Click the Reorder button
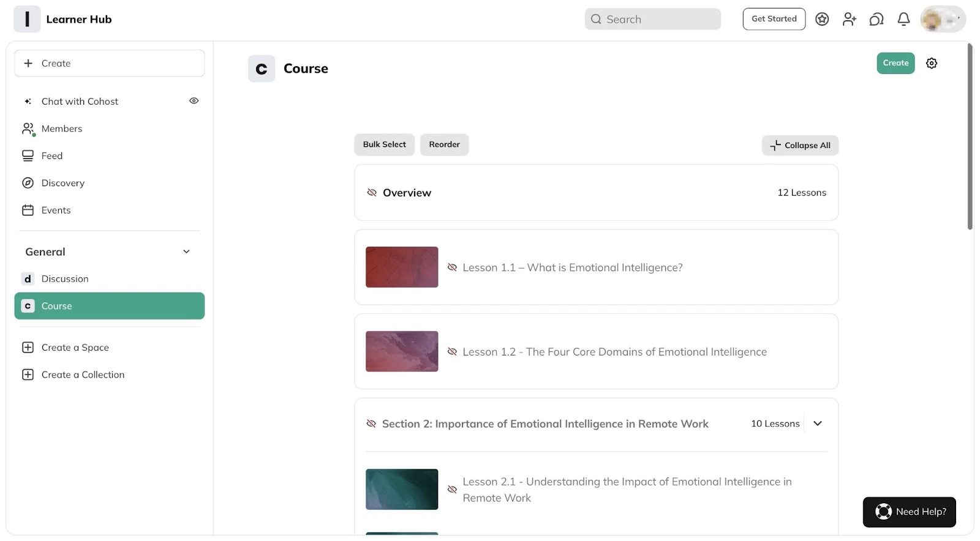The width and height of the screenshot is (980, 541). [x=444, y=144]
